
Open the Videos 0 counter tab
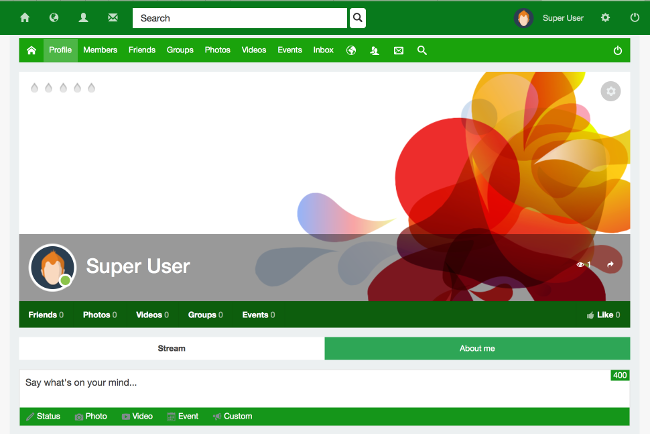tap(153, 315)
